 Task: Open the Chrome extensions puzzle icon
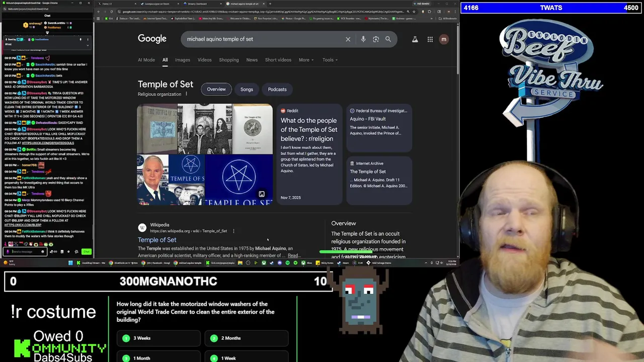429,12
